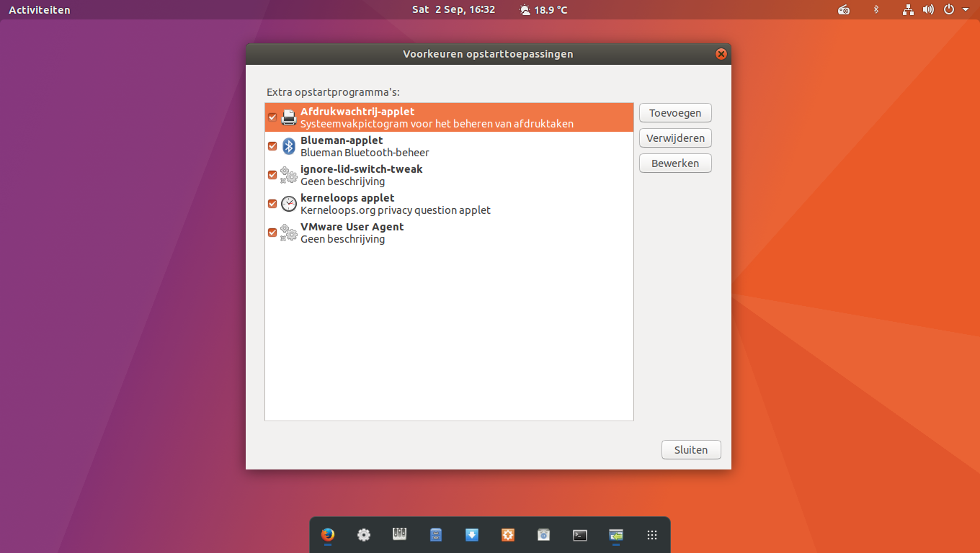Click the 'Blueman Bluetooth-beheer' description

365,153
